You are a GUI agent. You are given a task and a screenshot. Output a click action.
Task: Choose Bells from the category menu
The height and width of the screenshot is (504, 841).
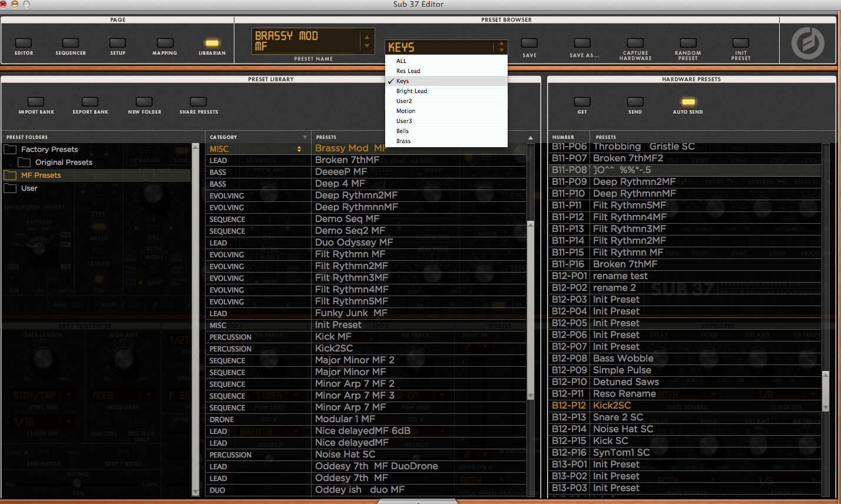(446, 131)
